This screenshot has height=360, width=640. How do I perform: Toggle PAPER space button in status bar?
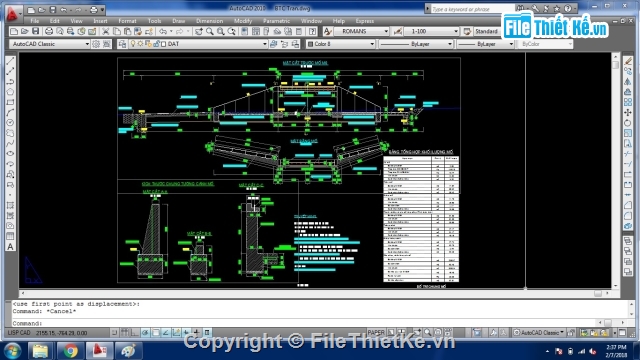tap(376, 333)
